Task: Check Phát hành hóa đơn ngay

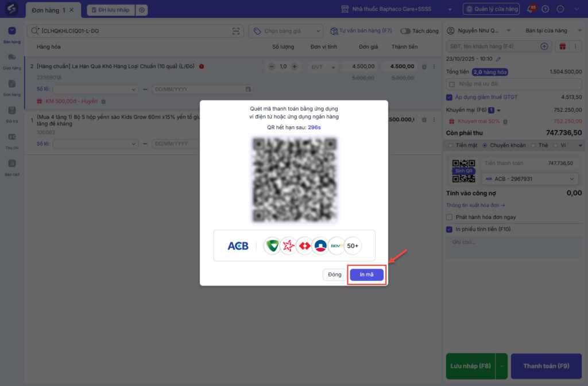Action: coord(449,217)
